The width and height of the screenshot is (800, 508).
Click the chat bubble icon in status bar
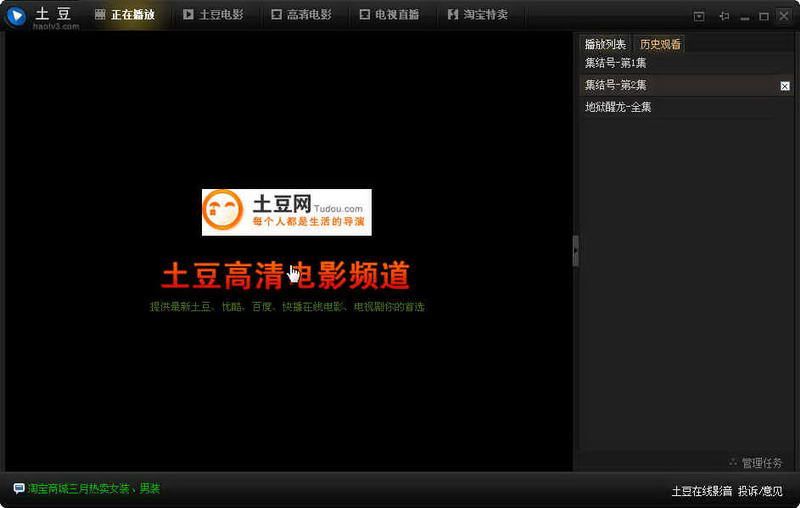19,489
